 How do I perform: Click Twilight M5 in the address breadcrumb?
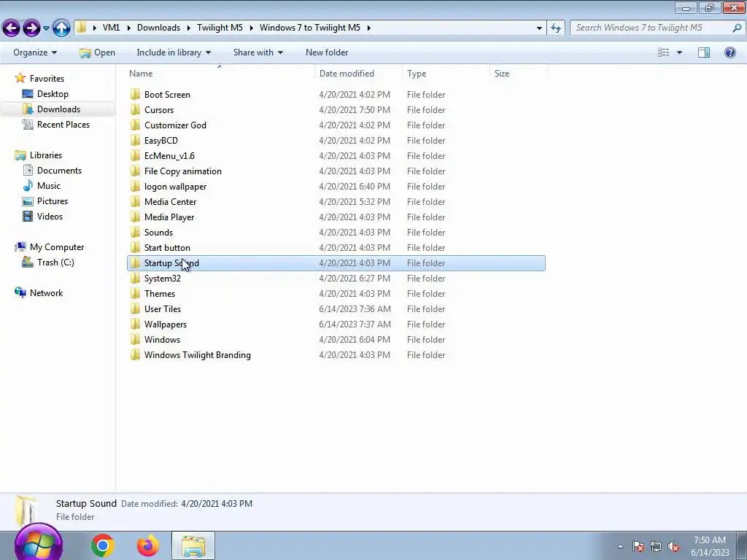click(220, 28)
